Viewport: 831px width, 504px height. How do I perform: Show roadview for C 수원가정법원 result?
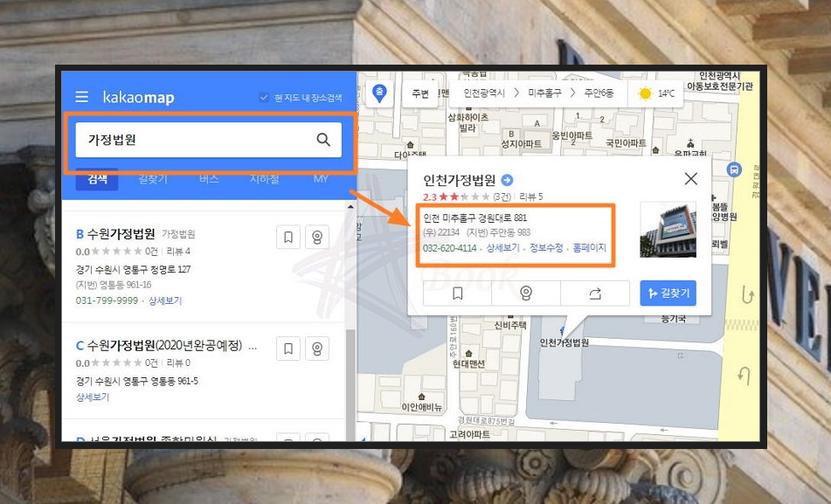coord(317,349)
